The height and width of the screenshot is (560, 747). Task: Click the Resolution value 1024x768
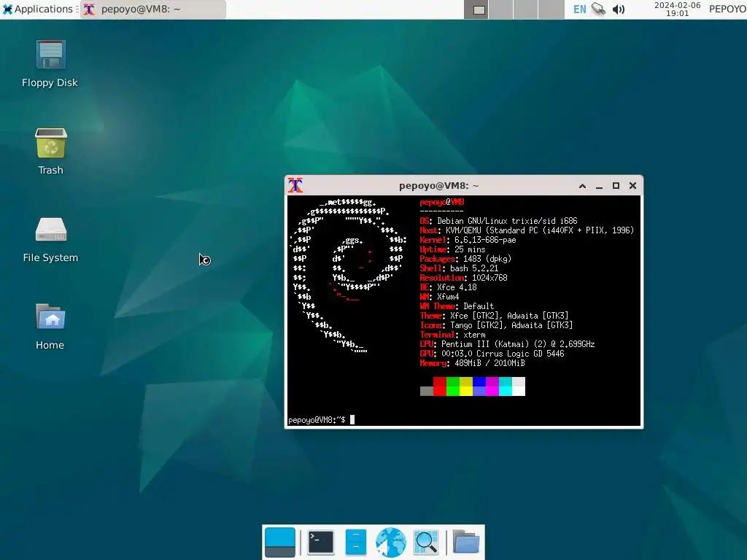(x=489, y=278)
